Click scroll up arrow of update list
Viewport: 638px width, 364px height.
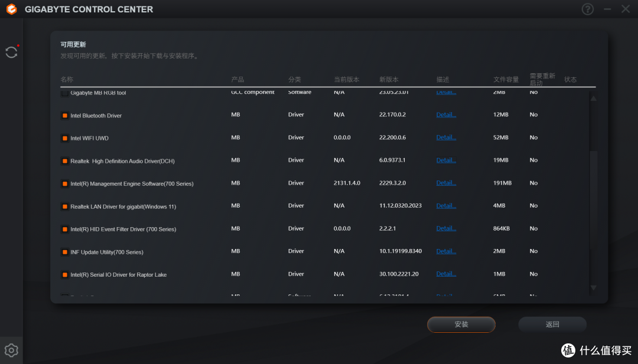(594, 99)
